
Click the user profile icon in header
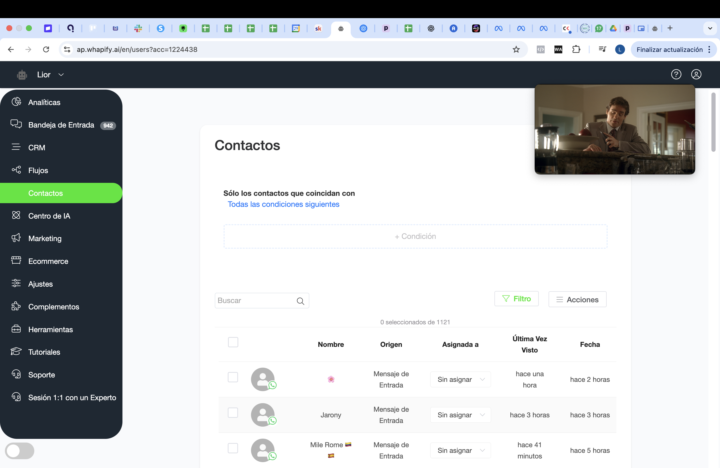(x=696, y=74)
